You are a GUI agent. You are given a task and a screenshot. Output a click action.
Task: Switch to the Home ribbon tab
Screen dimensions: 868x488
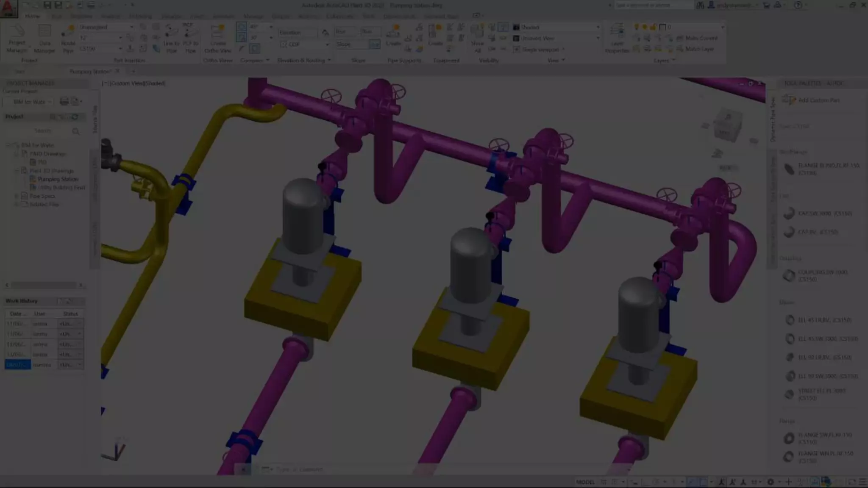(32, 16)
